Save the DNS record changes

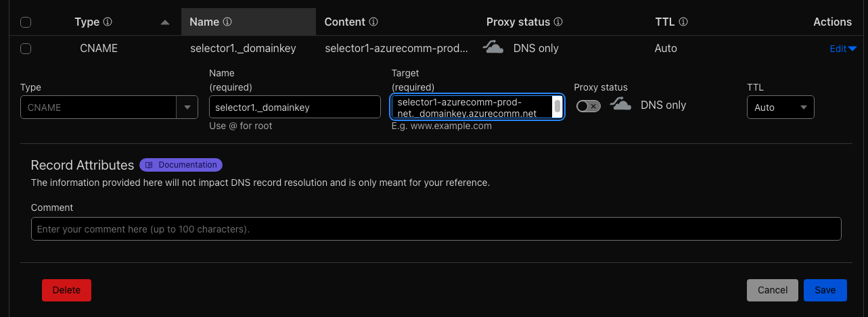[x=825, y=290]
